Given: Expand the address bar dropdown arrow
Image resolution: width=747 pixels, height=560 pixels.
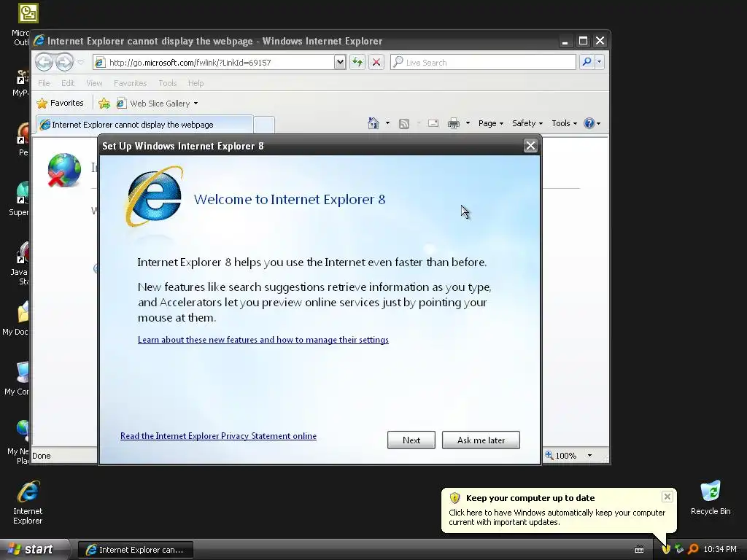Looking at the screenshot, I should (340, 63).
